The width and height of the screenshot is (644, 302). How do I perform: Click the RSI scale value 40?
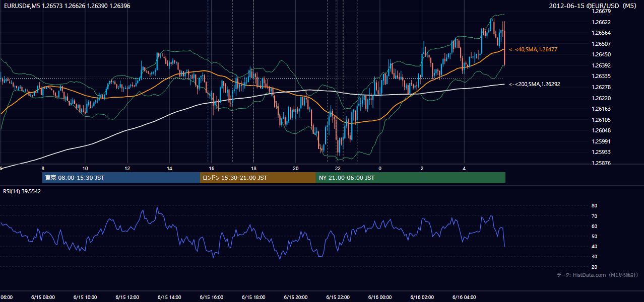tap(594, 246)
